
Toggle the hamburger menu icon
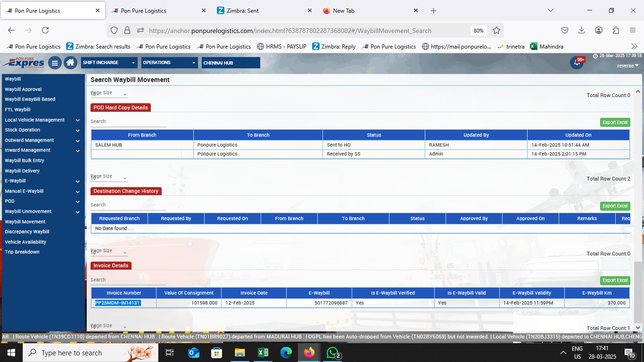click(x=55, y=63)
